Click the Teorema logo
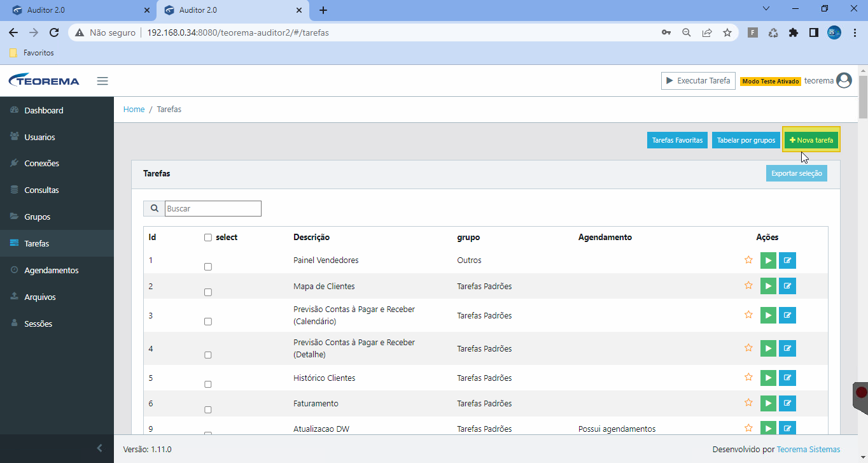 [44, 81]
